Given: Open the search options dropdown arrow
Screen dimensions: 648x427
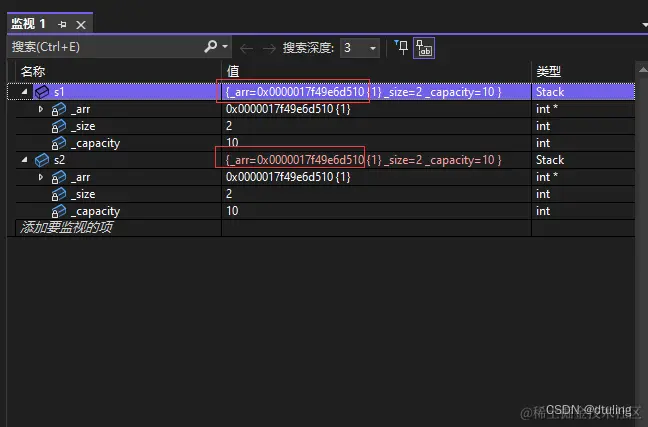Looking at the screenshot, I should [x=225, y=46].
